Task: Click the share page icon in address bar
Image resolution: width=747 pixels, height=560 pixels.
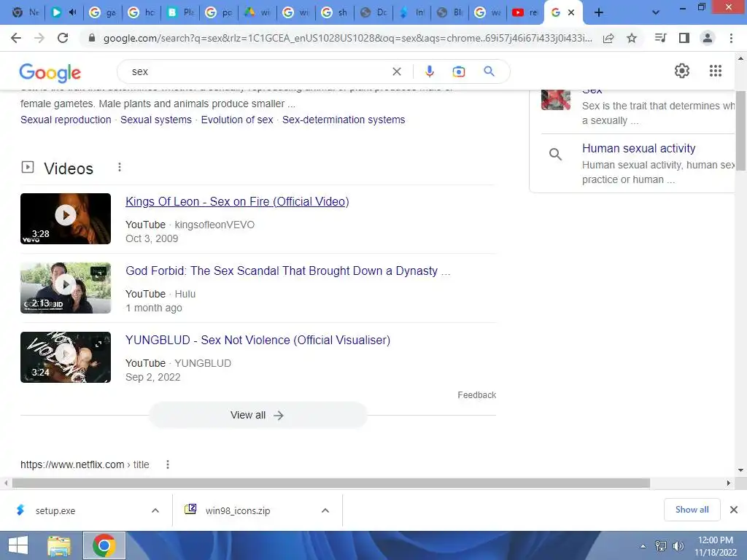Action: pyautogui.click(x=608, y=39)
